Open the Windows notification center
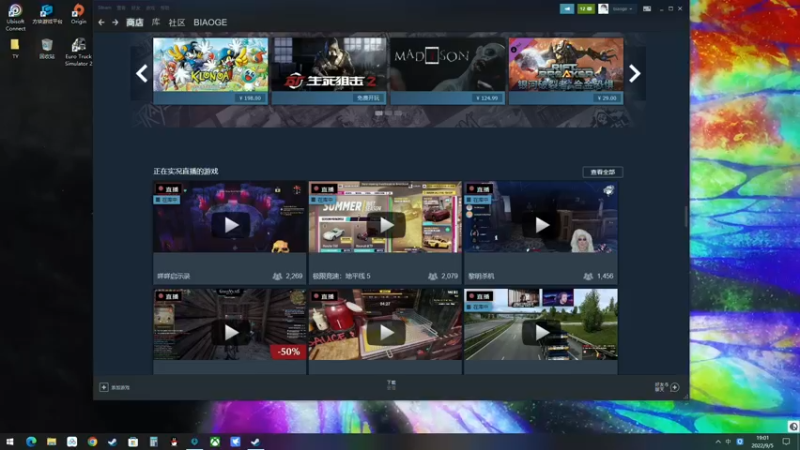 tap(786, 442)
